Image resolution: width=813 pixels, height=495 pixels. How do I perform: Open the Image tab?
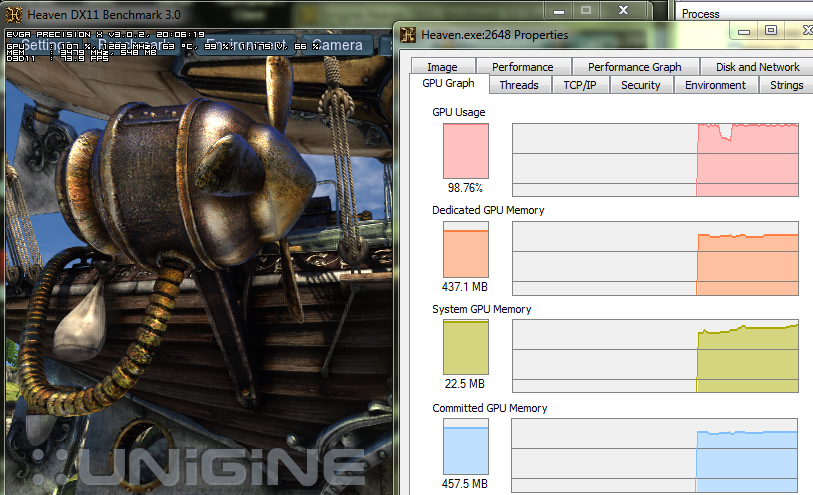pyautogui.click(x=442, y=67)
